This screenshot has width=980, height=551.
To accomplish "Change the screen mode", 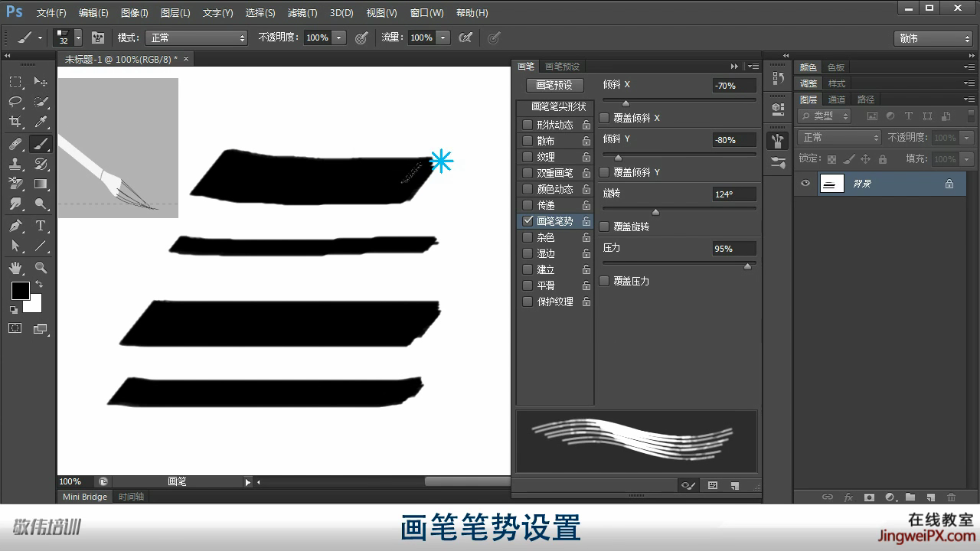I will click(x=41, y=329).
